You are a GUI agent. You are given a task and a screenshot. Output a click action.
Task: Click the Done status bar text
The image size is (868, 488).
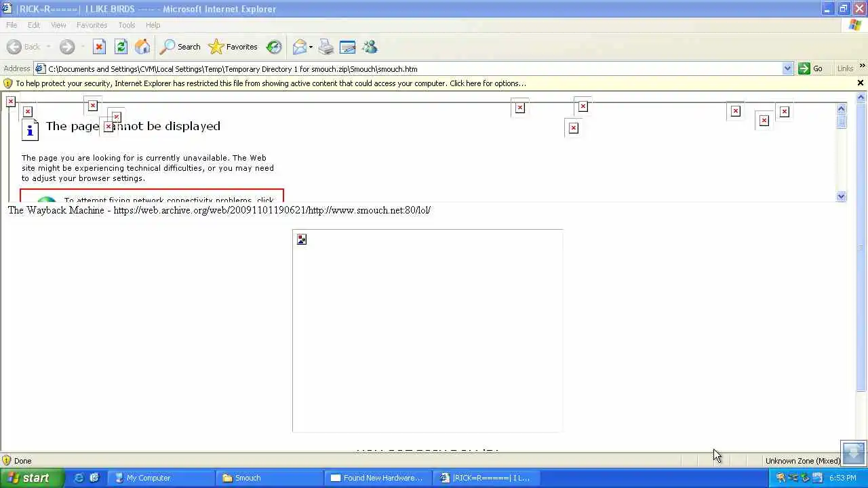pyautogui.click(x=23, y=461)
